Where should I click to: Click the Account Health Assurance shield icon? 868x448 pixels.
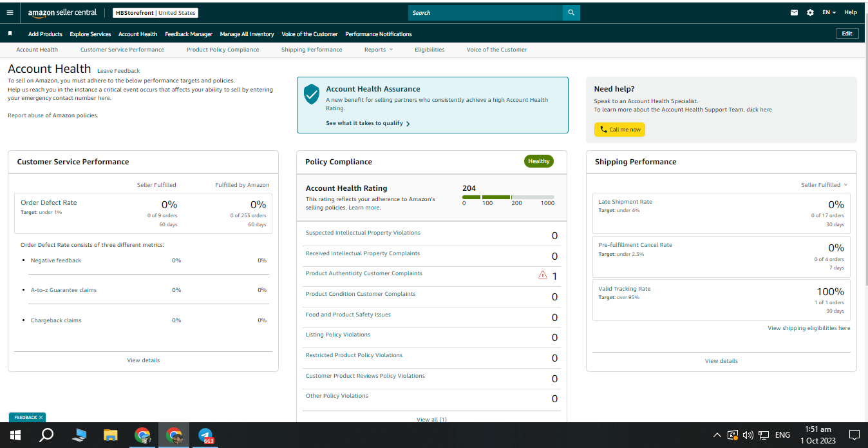[x=312, y=94]
